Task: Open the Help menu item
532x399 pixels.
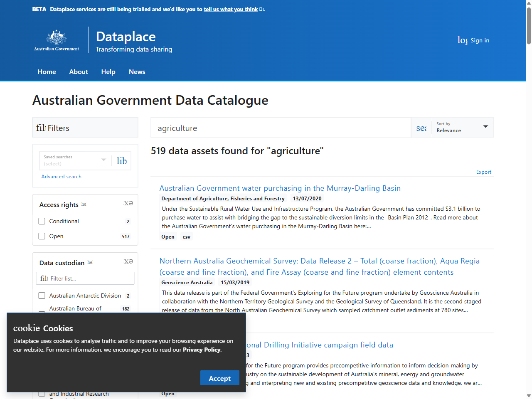Action: point(108,71)
